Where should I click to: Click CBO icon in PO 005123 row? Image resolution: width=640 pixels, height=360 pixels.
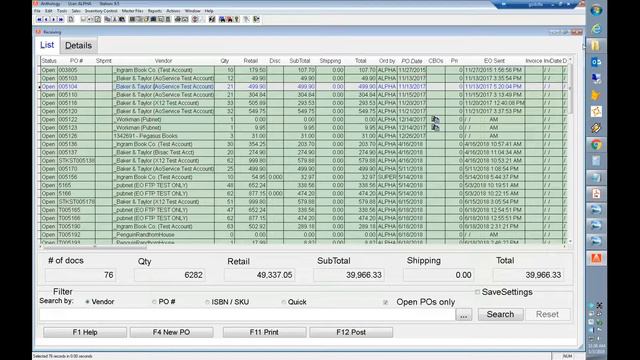point(436,128)
